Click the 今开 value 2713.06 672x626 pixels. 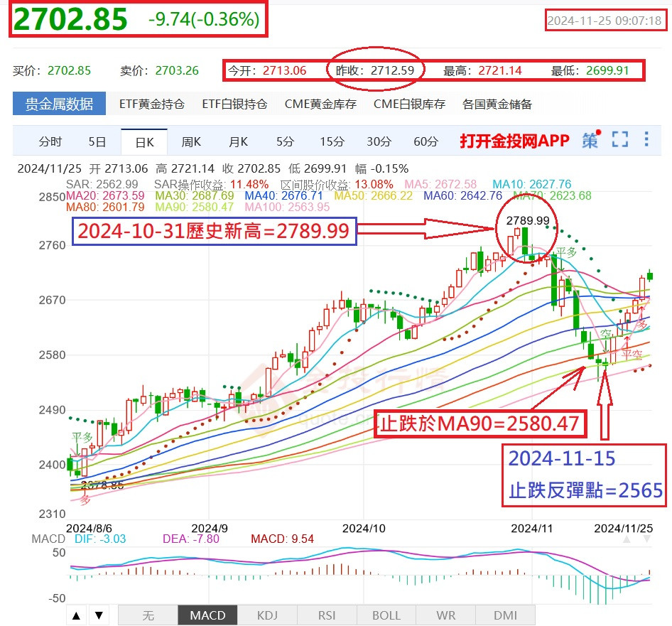point(285,70)
